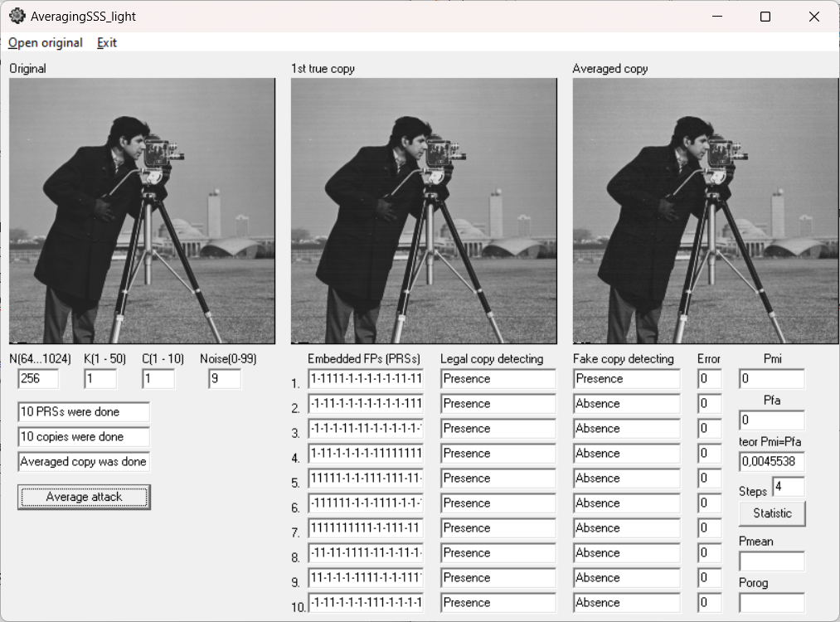Click the Error field in row 7
Screen dimensions: 840x622
coord(710,528)
